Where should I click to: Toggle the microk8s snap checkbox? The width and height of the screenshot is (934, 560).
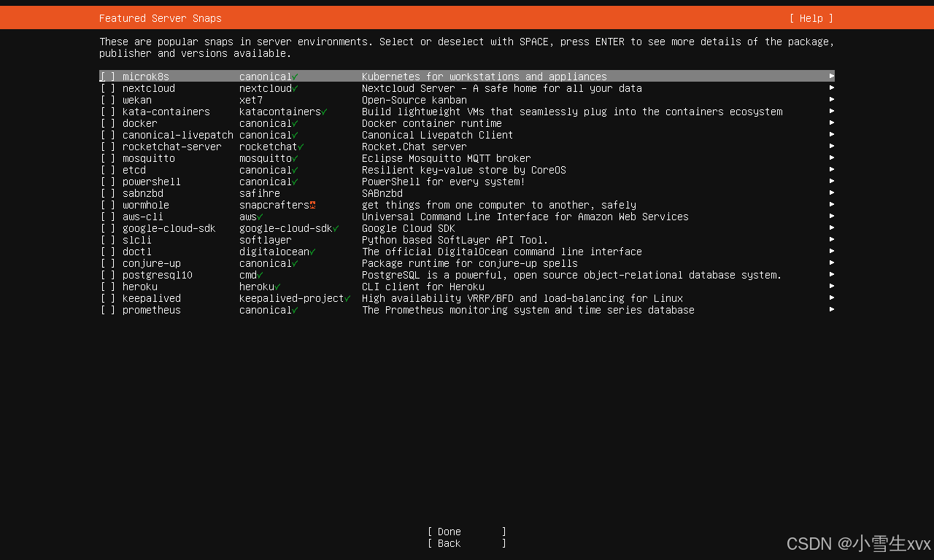pyautogui.click(x=108, y=77)
